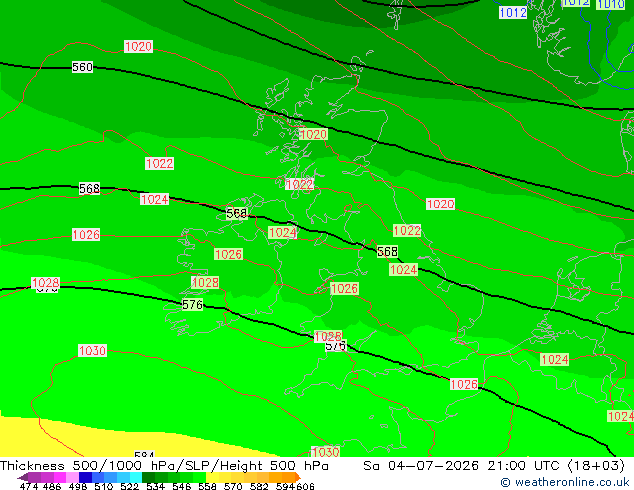The height and width of the screenshot is (490, 634).
Task: Click the legend value 510
Action: [104, 486]
